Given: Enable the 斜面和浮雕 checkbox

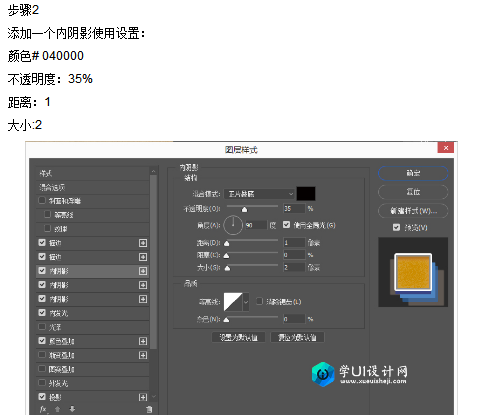Looking at the screenshot, I should point(42,200).
